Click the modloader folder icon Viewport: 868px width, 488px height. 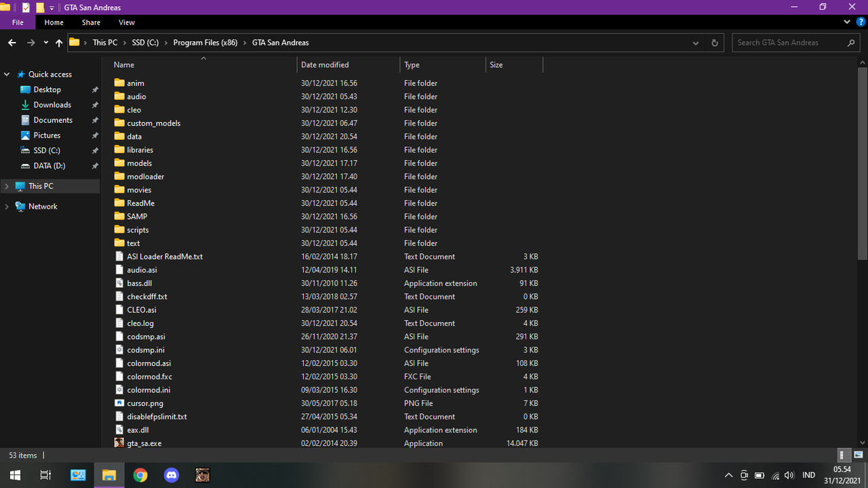pyautogui.click(x=119, y=176)
